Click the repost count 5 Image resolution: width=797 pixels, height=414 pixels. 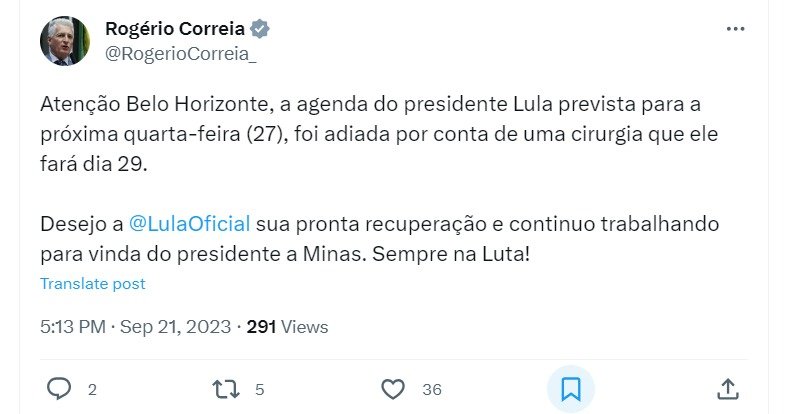pyautogui.click(x=259, y=389)
